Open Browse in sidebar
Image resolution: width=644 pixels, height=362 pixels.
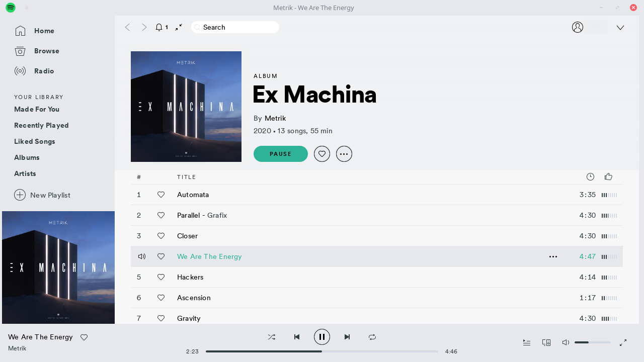coord(37,51)
